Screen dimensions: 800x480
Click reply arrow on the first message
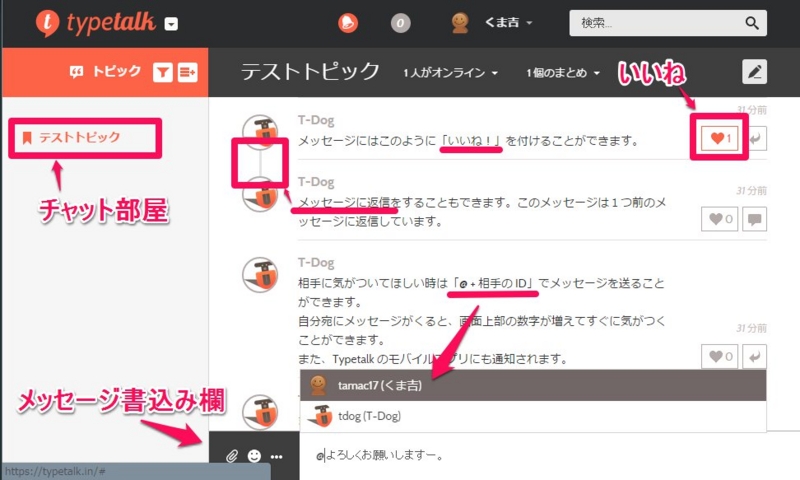tap(755, 138)
